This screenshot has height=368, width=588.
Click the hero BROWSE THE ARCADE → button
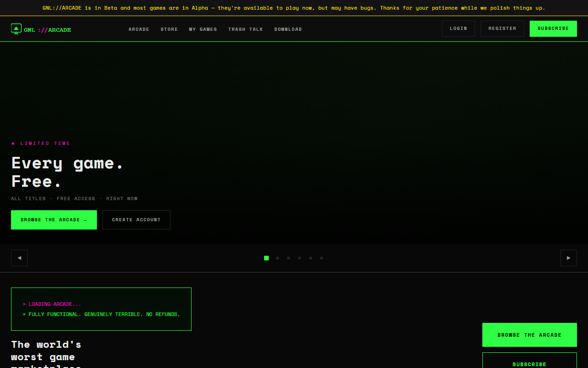coord(54,220)
